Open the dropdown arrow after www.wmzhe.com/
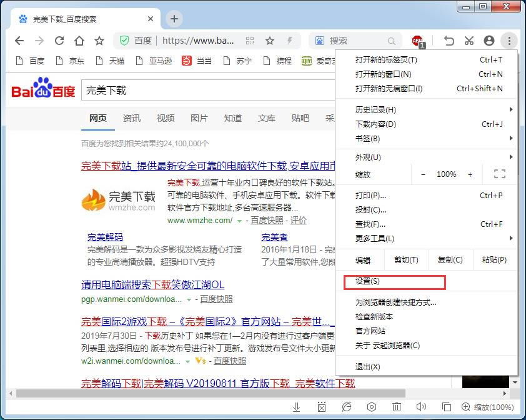This screenshot has width=526, height=420. point(239,221)
